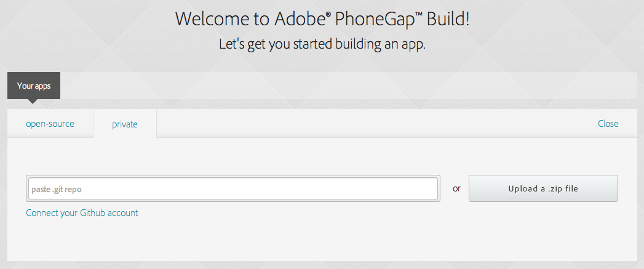
Task: Click the blank tab strip left of Close
Action: [x=369, y=124]
